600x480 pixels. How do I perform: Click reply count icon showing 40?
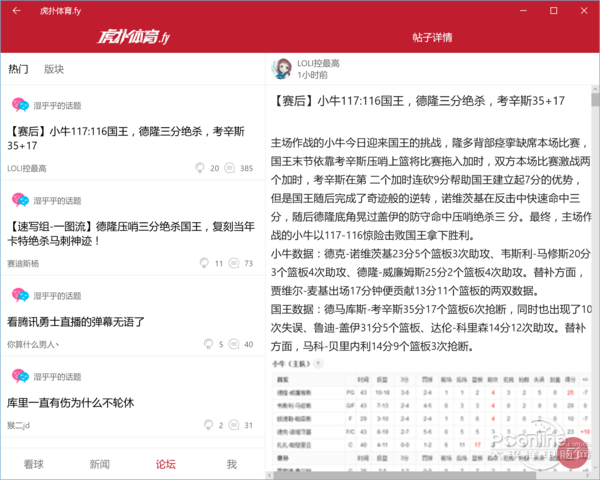(x=234, y=344)
